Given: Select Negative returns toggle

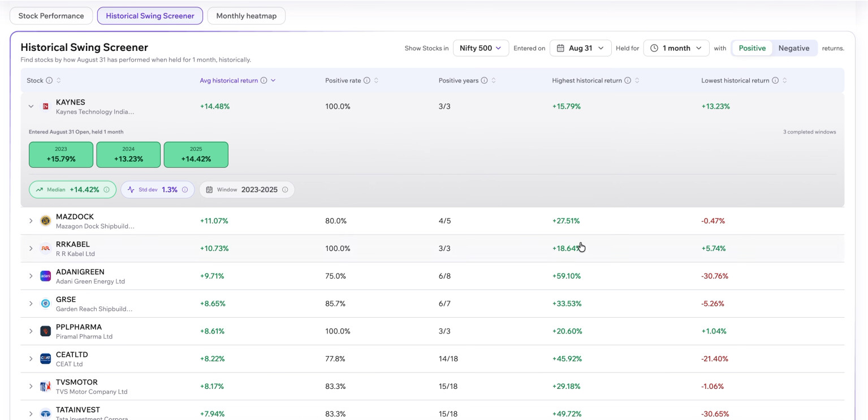Looking at the screenshot, I should 794,48.
